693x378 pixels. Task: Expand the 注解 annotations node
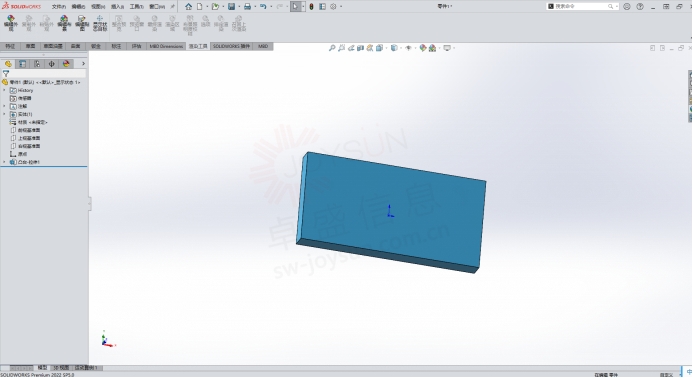click(5, 106)
